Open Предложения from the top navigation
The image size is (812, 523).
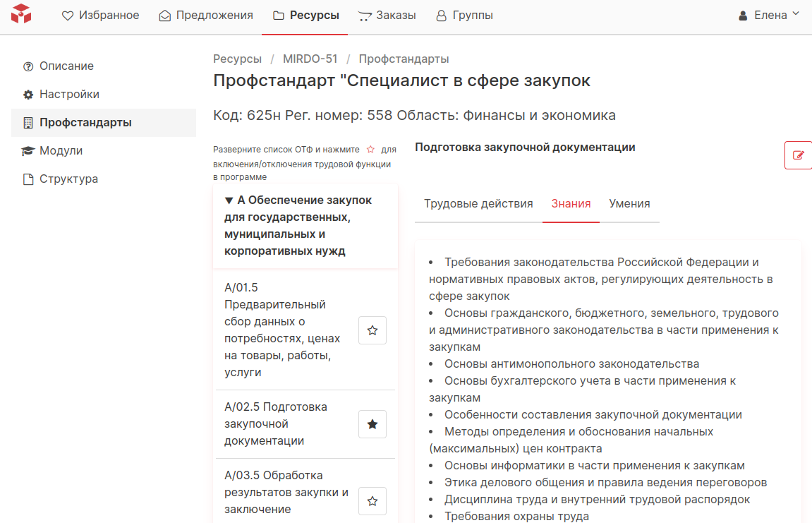point(206,16)
